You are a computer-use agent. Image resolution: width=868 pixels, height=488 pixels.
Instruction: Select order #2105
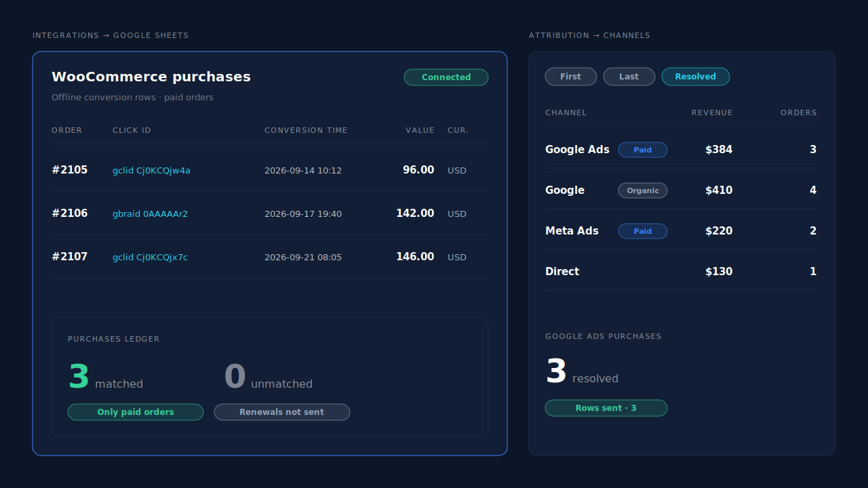coord(70,170)
